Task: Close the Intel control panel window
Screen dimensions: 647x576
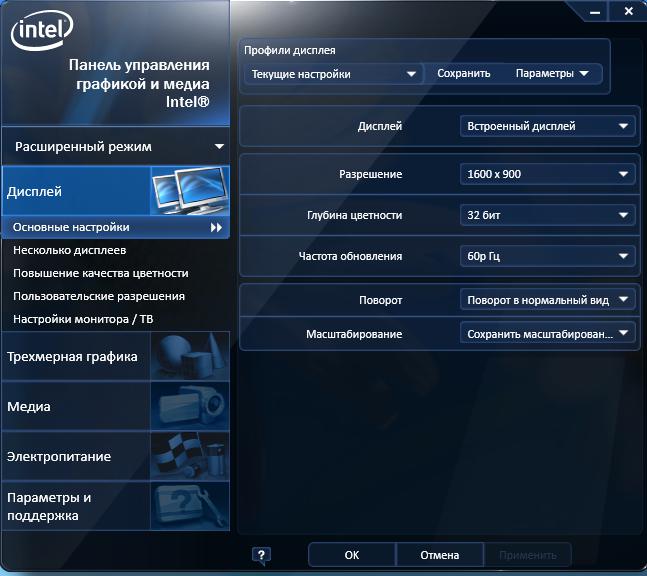Action: [628, 11]
